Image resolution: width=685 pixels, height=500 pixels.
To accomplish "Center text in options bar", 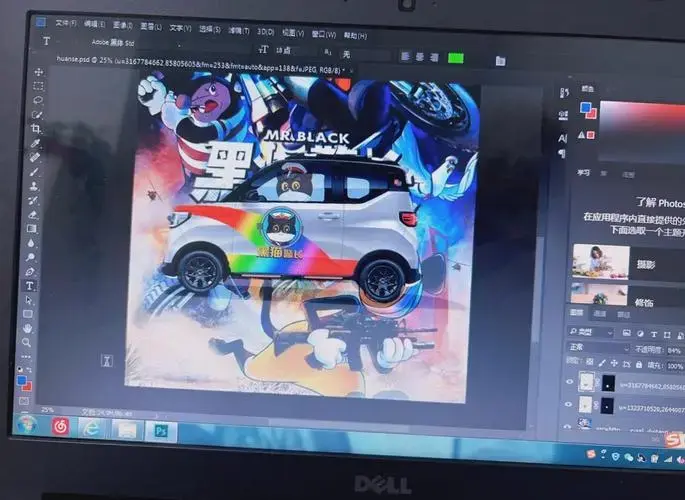I will click(420, 57).
